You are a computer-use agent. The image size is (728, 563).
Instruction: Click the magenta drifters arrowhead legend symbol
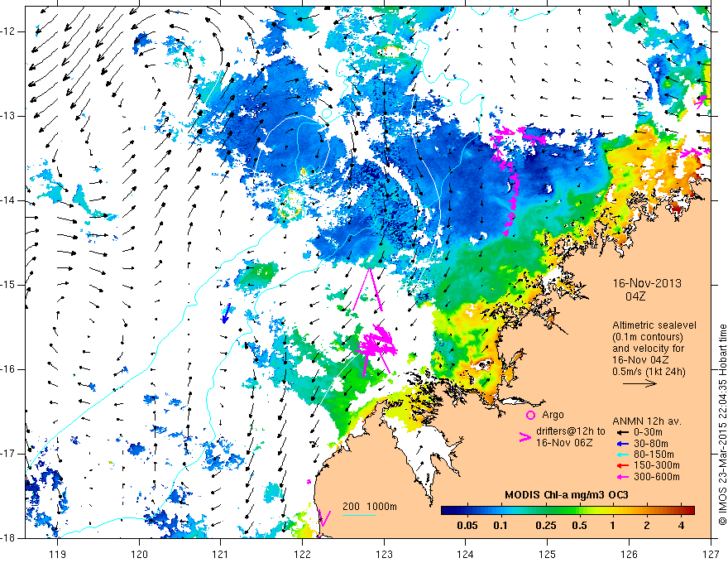click(524, 437)
